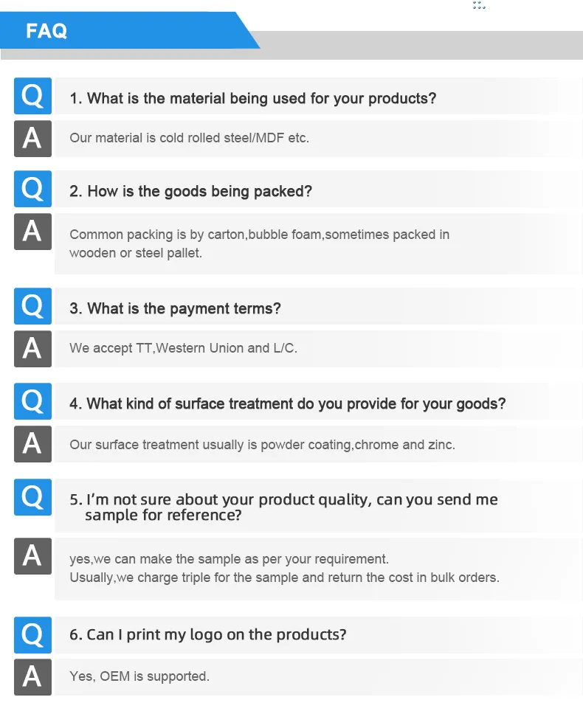
Task: Click the blue Q icon for payment terms question
Action: tap(32, 306)
